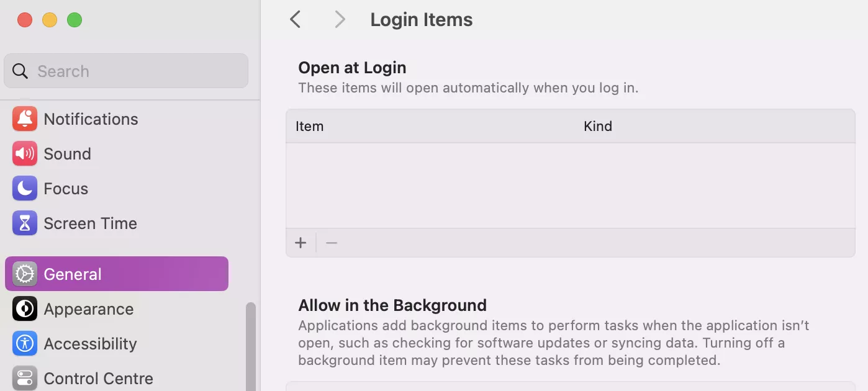Select the Item column header

(x=309, y=126)
